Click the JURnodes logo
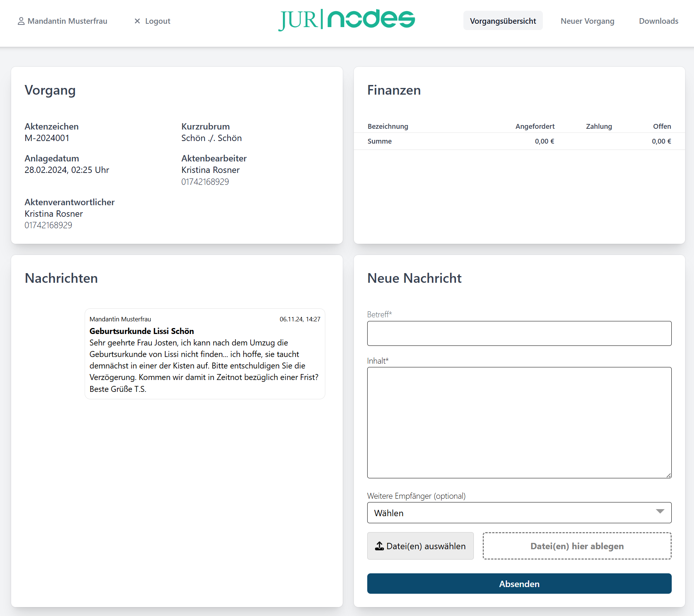The width and height of the screenshot is (694, 616). pos(346,20)
